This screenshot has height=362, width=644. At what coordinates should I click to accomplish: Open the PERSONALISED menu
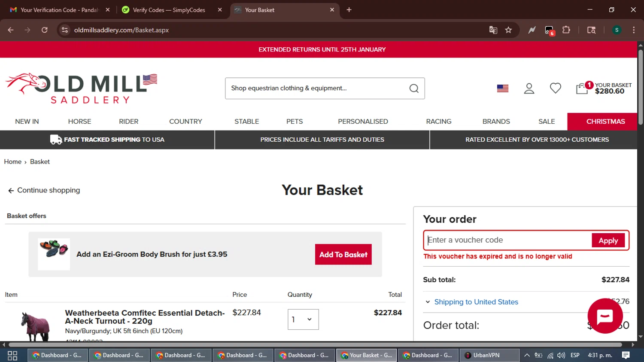[x=363, y=122]
